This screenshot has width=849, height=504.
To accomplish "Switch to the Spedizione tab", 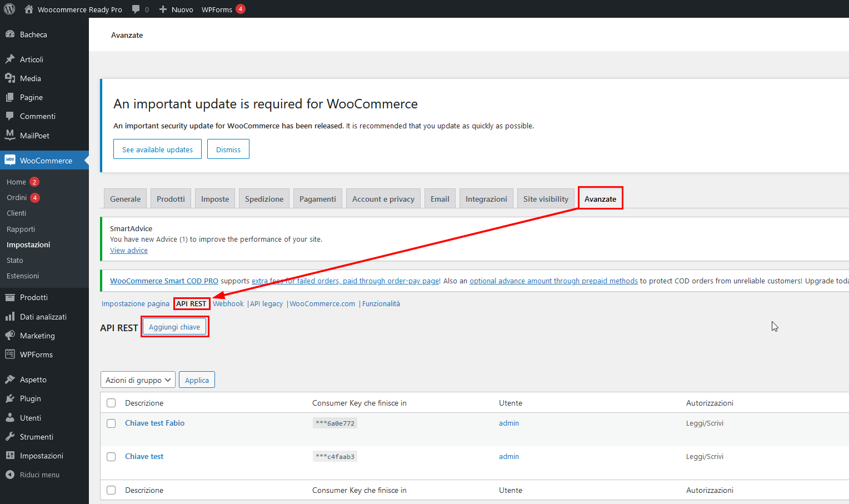I will [264, 199].
